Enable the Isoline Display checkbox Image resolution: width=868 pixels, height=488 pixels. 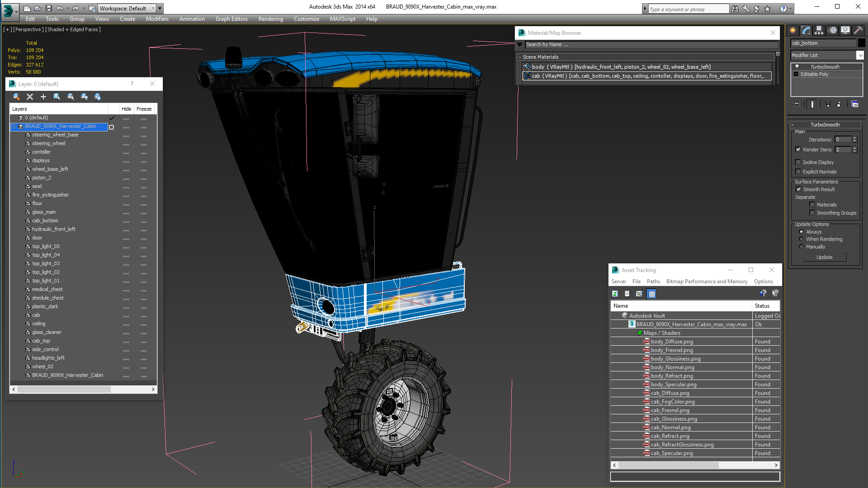[798, 162]
